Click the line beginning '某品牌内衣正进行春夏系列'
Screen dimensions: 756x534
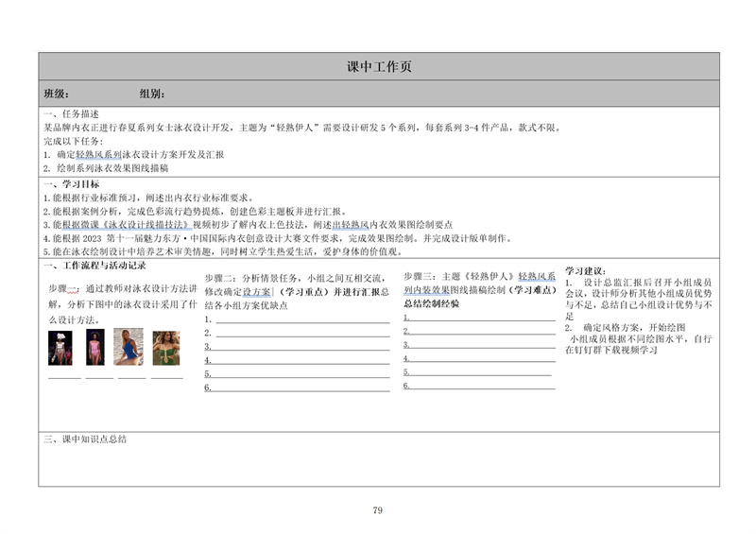(x=302, y=128)
